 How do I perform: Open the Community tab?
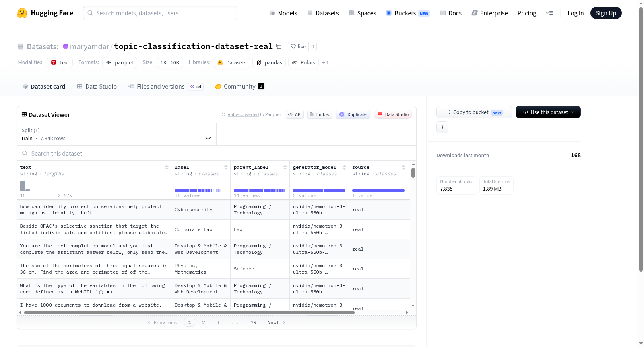click(239, 86)
